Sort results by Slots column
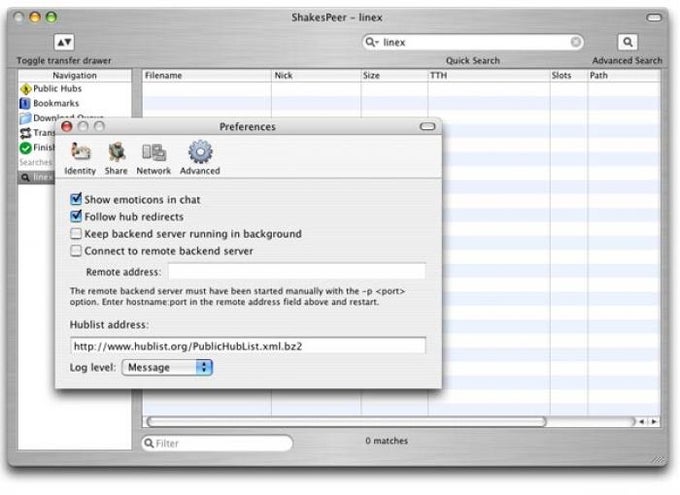 tap(569, 75)
